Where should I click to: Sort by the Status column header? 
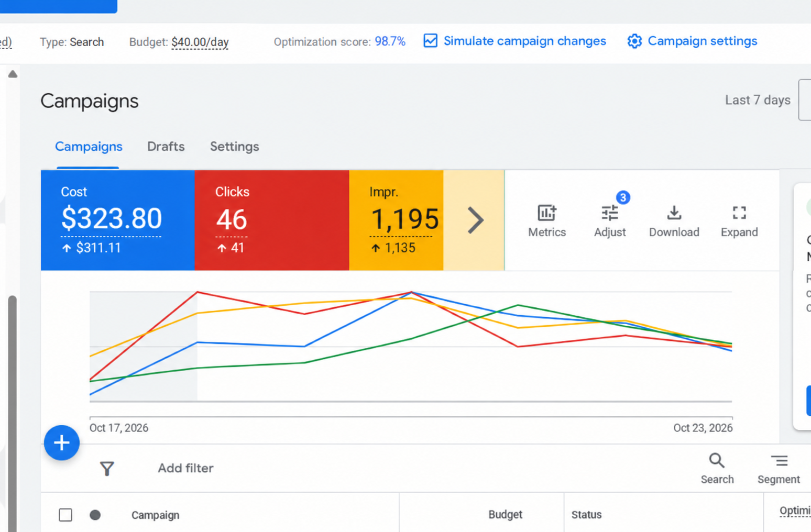(586, 515)
